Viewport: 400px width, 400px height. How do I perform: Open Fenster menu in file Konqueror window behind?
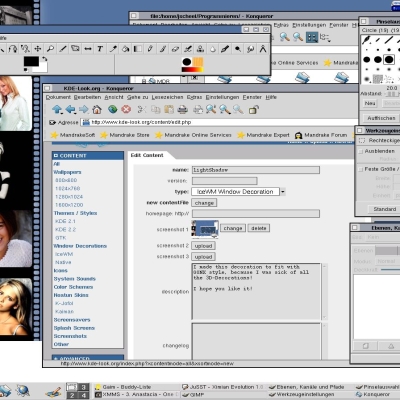click(339, 25)
